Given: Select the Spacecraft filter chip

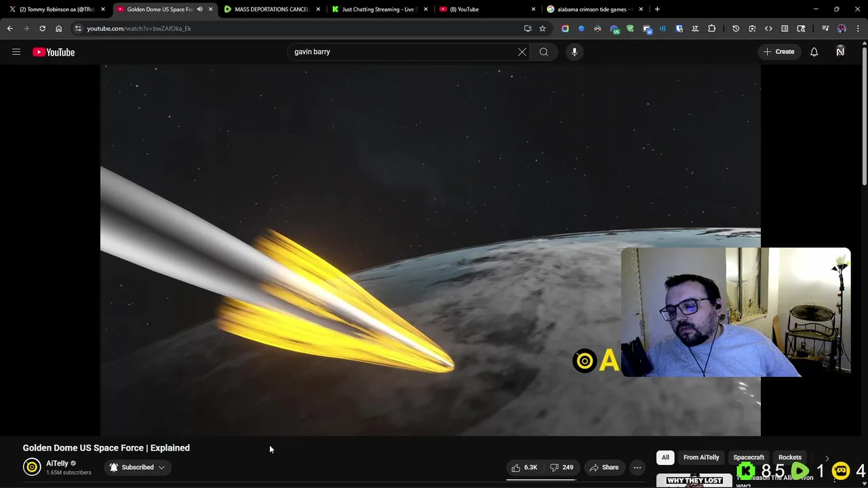Looking at the screenshot, I should [x=748, y=457].
